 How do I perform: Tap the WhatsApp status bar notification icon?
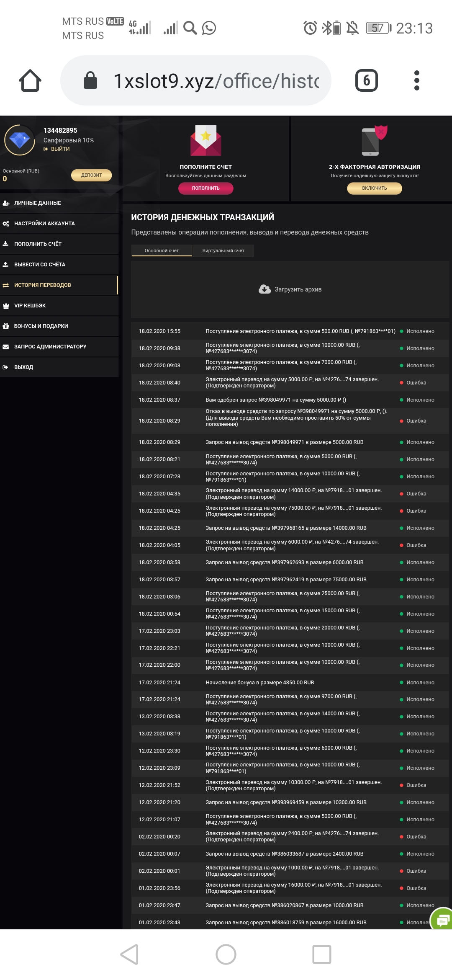click(209, 28)
